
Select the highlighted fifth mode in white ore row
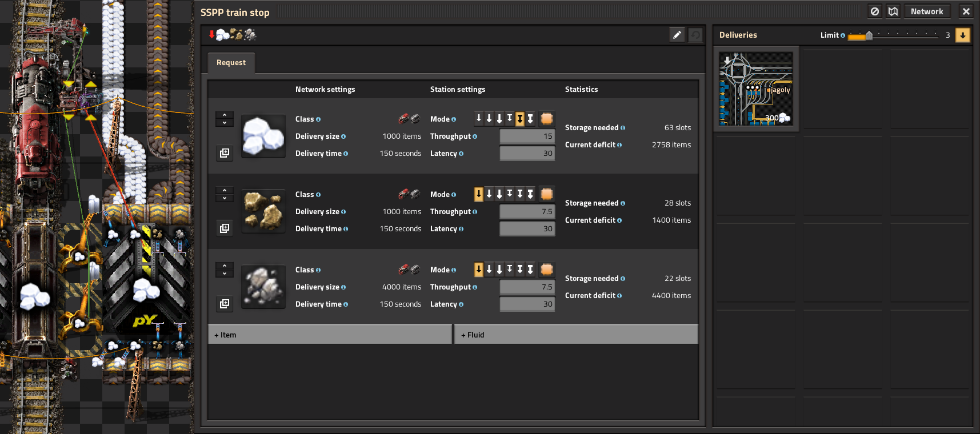coord(520,119)
